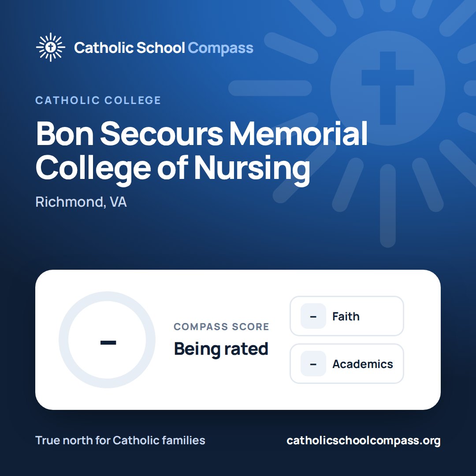This screenshot has width=476, height=476.
Task: Click the Compass Score ring gauge
Action: [107, 340]
